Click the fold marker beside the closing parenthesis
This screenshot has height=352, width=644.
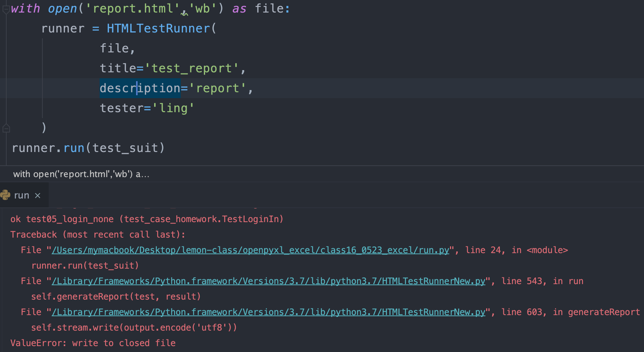pos(6,128)
